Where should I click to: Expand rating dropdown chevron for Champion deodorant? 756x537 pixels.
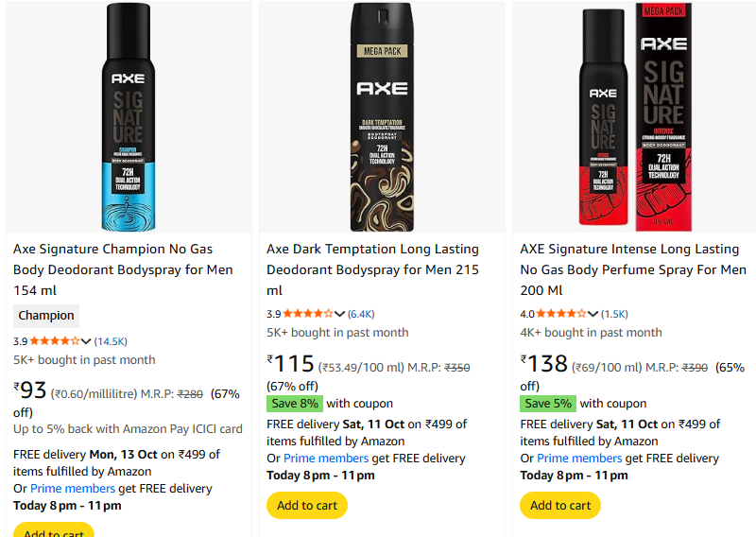pos(86,341)
